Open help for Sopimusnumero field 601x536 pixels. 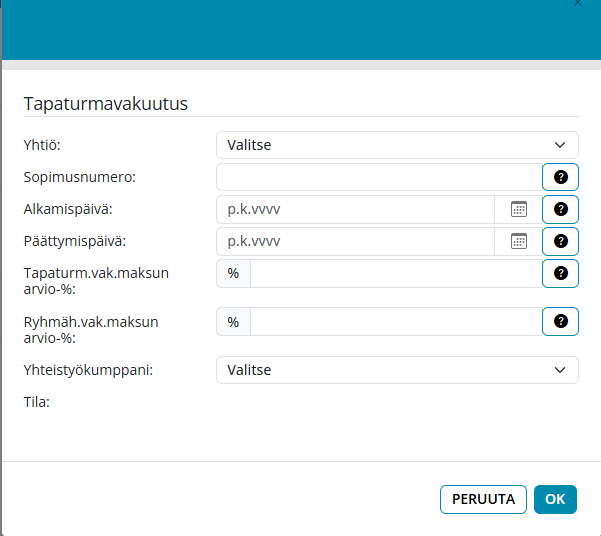560,177
